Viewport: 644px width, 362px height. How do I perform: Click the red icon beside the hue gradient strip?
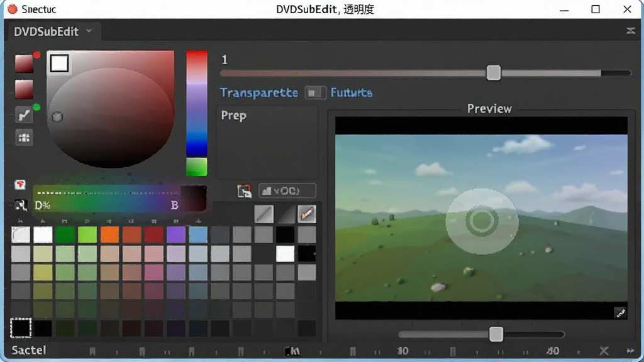pos(19,185)
